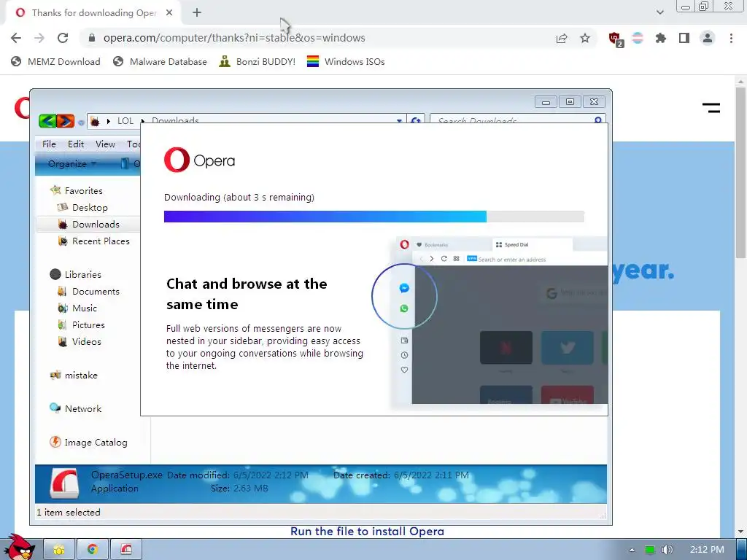Viewport: 747px width, 560px height.
Task: Click the OperaSetup.exe icon in details pane
Action: click(x=64, y=483)
